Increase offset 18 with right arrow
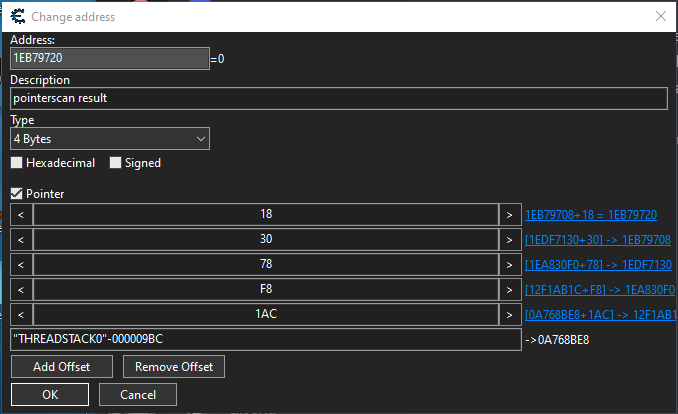 [x=509, y=215]
